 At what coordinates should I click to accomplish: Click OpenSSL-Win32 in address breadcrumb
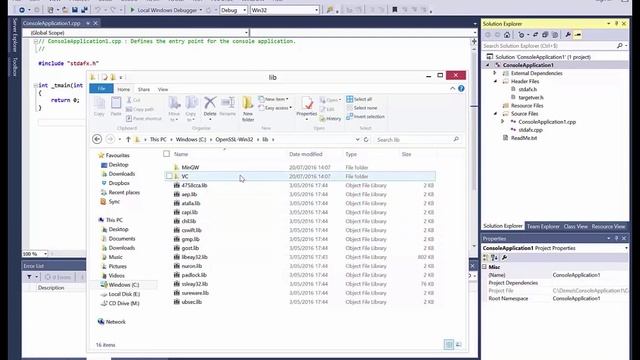pos(234,140)
